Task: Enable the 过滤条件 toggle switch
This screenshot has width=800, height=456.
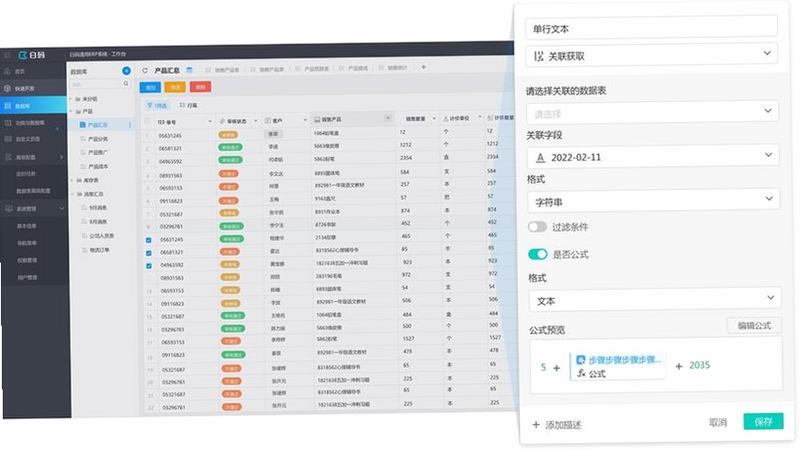Action: pos(537,226)
